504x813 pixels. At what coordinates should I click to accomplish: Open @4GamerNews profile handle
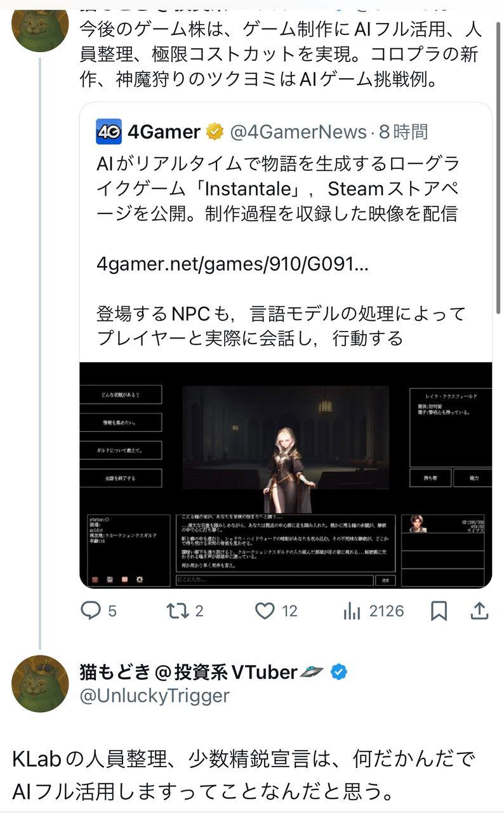[298, 131]
